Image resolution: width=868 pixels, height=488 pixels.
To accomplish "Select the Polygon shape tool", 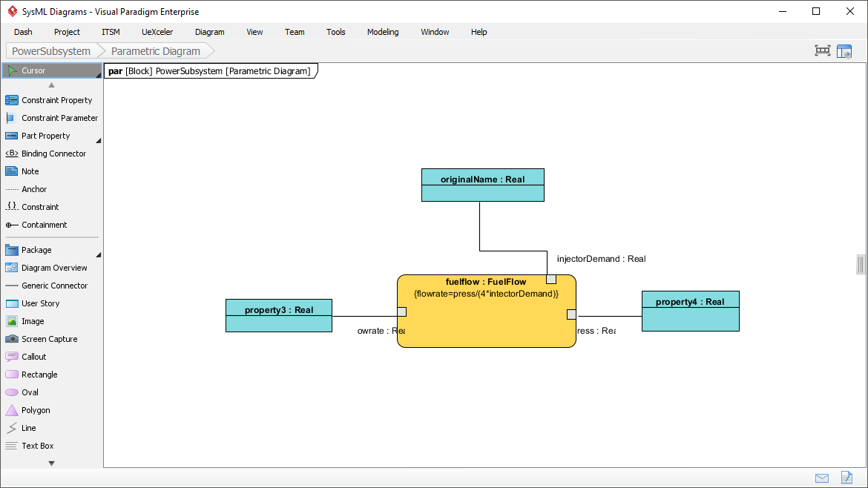I will coord(36,410).
